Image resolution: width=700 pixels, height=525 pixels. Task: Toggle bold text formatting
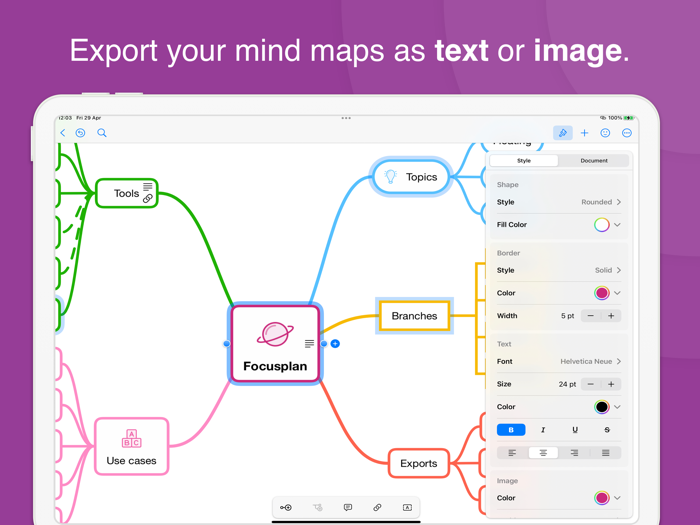point(511,429)
